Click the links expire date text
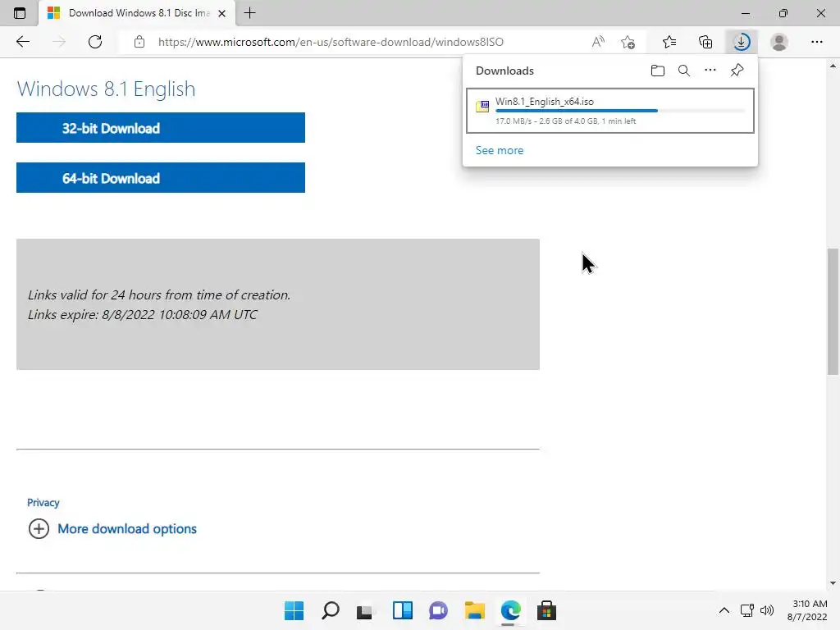The width and height of the screenshot is (840, 630). pos(143,314)
